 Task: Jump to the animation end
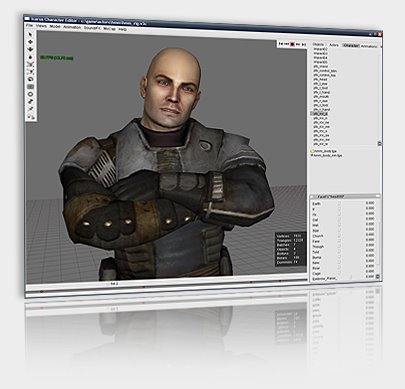click(x=303, y=44)
